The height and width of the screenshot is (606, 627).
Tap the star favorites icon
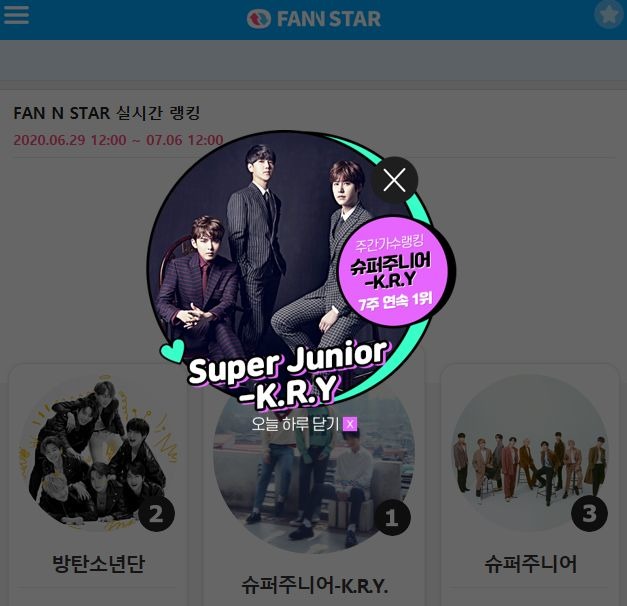click(x=609, y=15)
